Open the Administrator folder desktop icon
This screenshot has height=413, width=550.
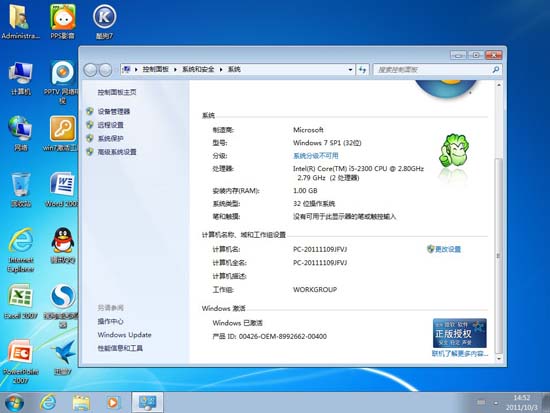click(x=20, y=21)
